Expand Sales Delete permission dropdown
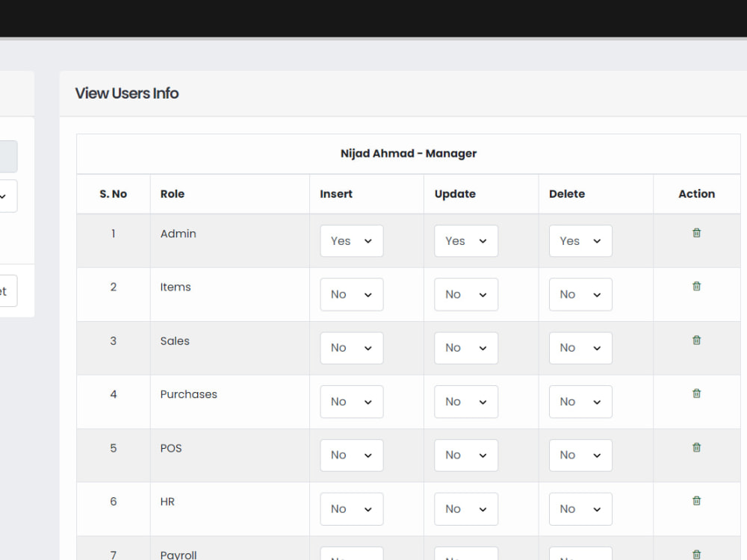The image size is (747, 560). point(580,348)
